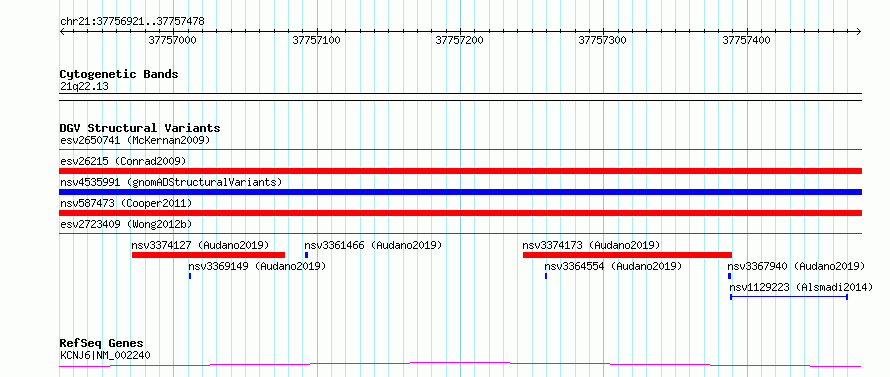Click the small blue nsv3364554 marker
Screen dimensions: 890x377
click(x=545, y=276)
